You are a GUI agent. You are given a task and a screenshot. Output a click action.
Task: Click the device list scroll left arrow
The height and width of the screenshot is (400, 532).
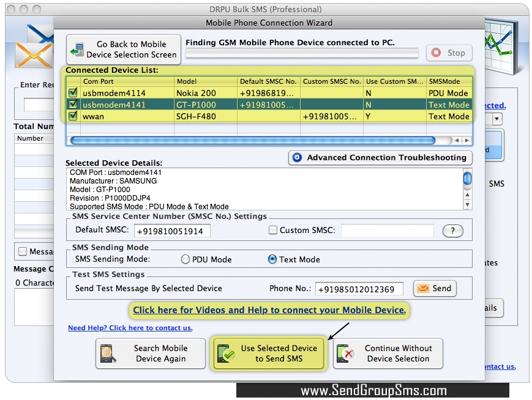[457, 140]
